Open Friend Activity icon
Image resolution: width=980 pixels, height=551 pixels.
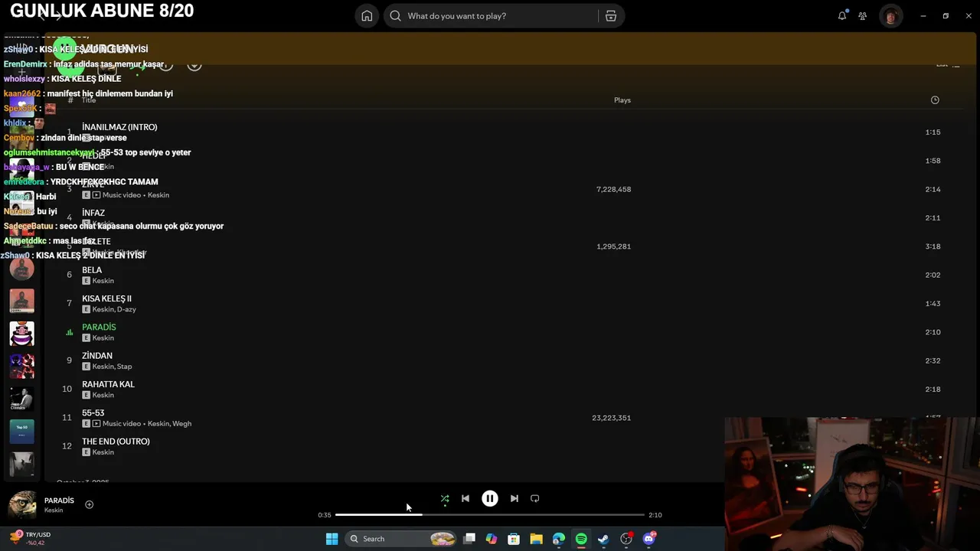coord(863,16)
